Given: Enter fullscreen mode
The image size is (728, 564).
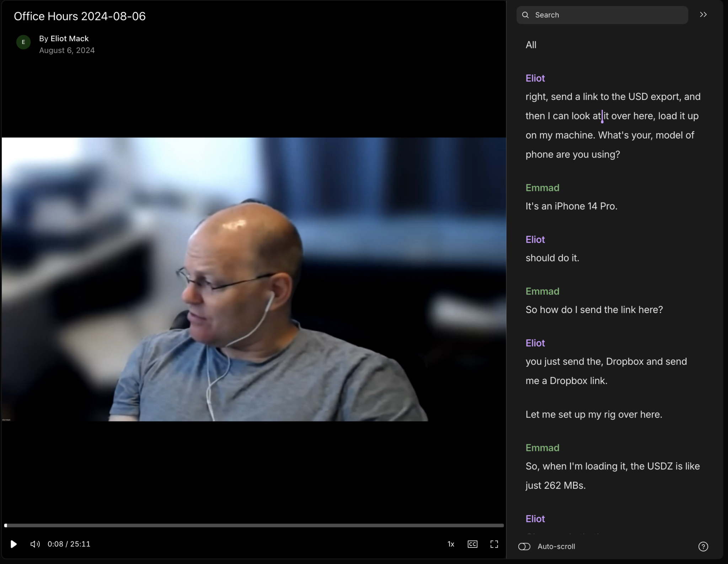Looking at the screenshot, I should 494,544.
